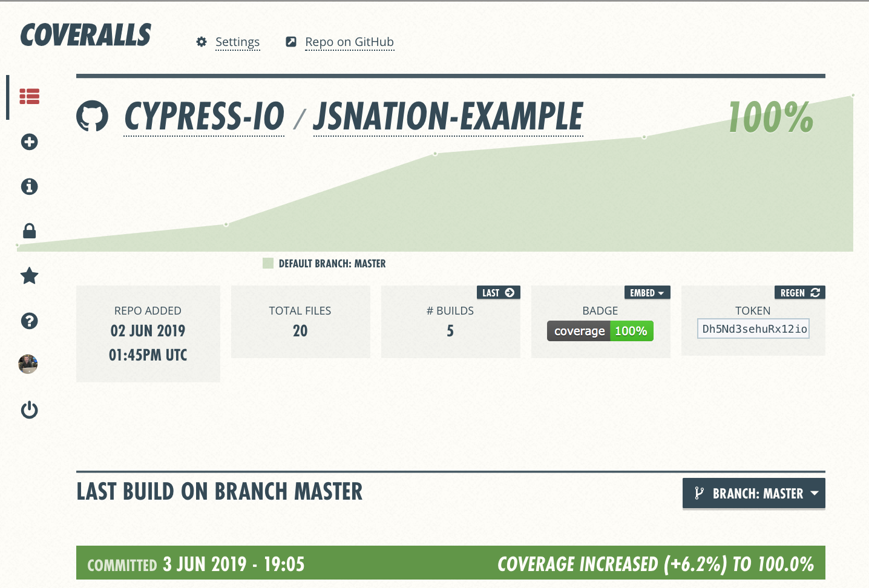Click the Coveralls logo
Image resolution: width=869 pixels, height=588 pixels.
click(85, 35)
